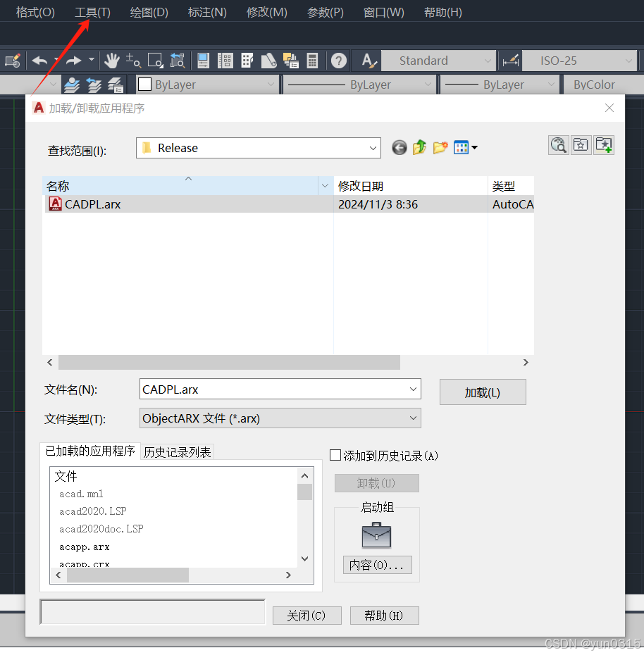Viewport: 644px width, 655px height.
Task: Select acad2020doc.LSP in loaded list
Action: 101,529
